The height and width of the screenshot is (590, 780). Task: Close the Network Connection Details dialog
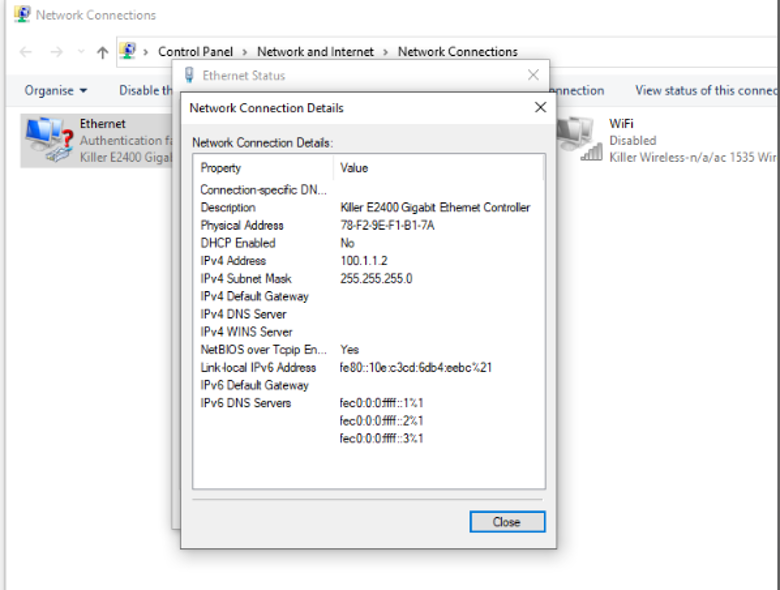pos(507,521)
